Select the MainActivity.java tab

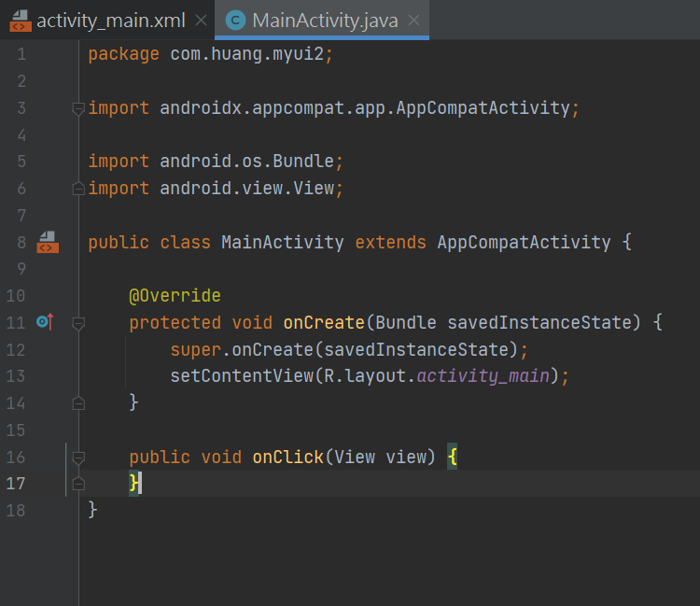click(x=321, y=21)
